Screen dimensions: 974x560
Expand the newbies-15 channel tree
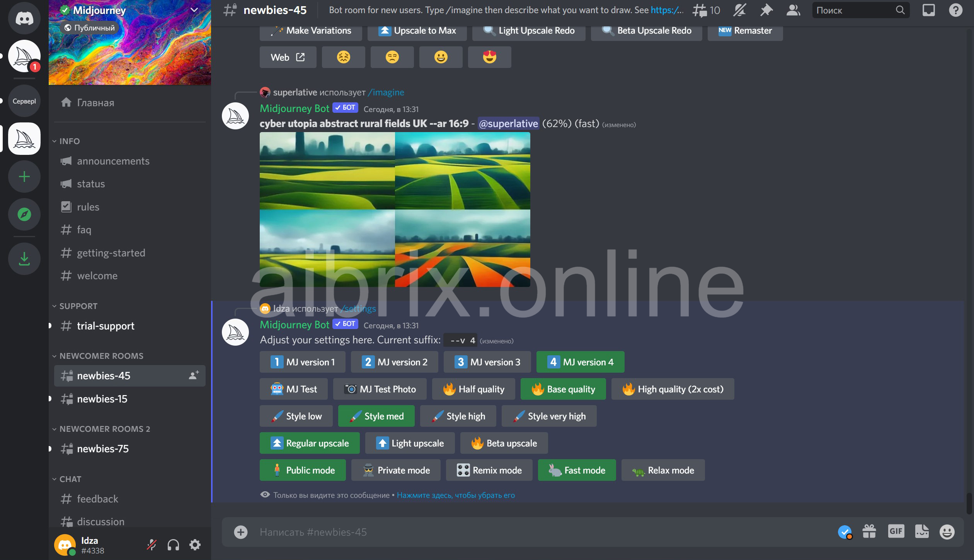point(51,398)
